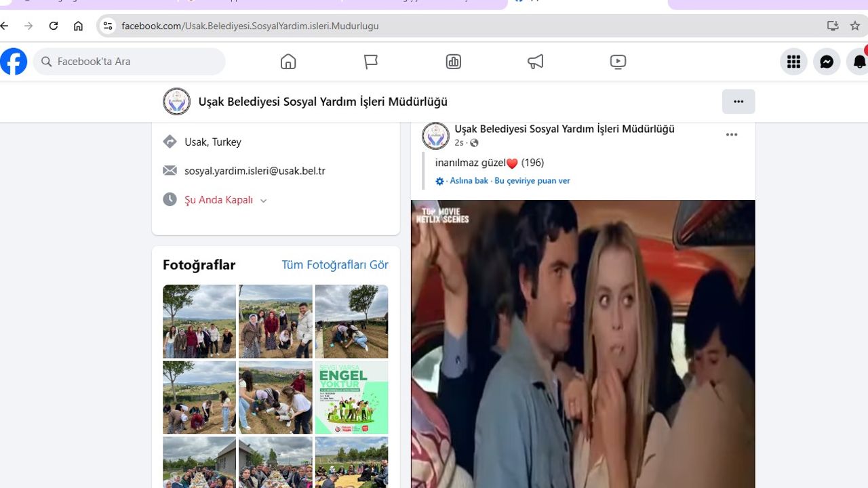Viewport: 868px width, 488px height.
Task: Click the Facebook logo icon
Action: [14, 62]
